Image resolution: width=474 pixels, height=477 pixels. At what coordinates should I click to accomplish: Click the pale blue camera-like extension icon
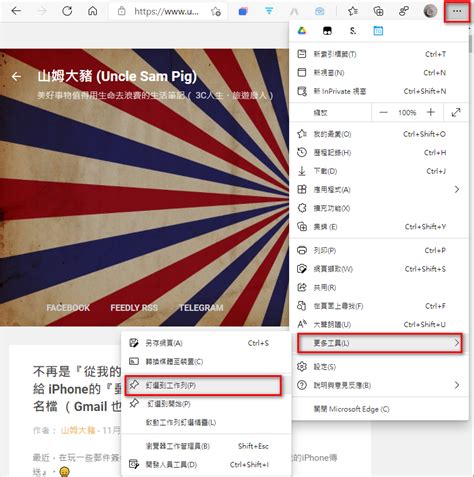click(319, 12)
